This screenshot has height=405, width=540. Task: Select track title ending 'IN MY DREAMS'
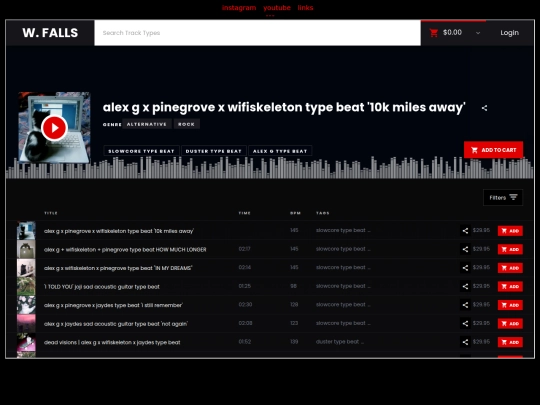(118, 268)
